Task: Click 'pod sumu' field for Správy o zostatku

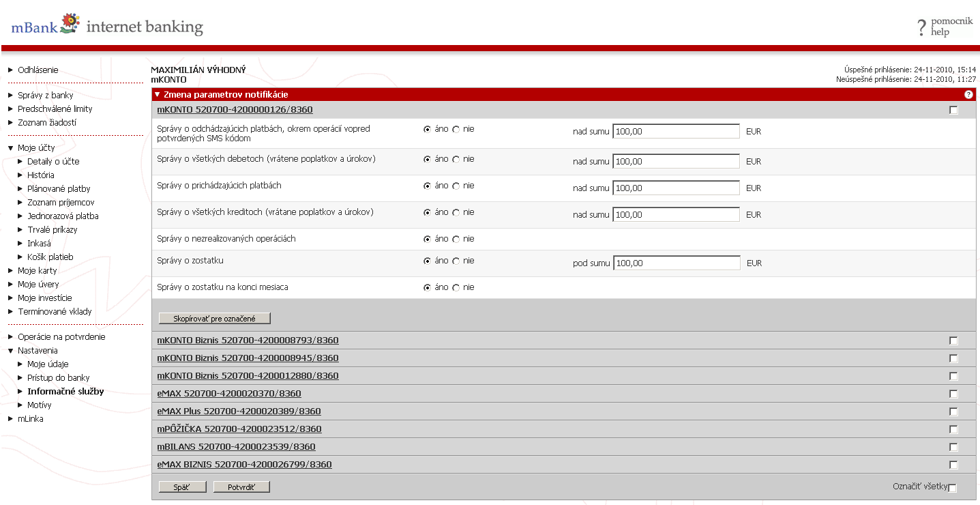Action: pos(677,263)
